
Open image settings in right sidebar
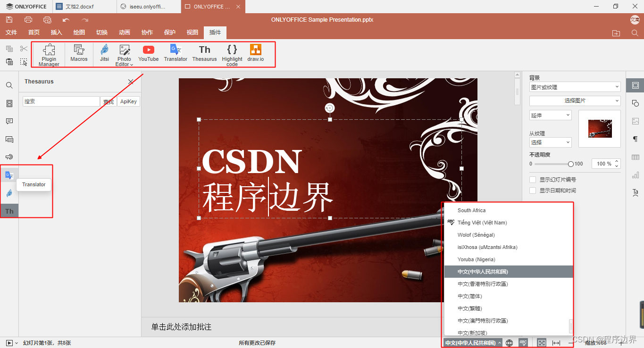click(x=635, y=121)
